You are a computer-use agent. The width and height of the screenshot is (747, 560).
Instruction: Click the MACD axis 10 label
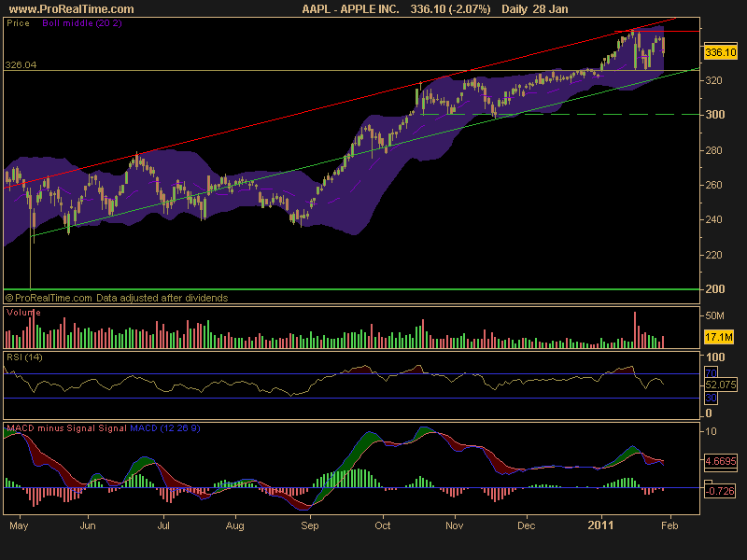711,431
